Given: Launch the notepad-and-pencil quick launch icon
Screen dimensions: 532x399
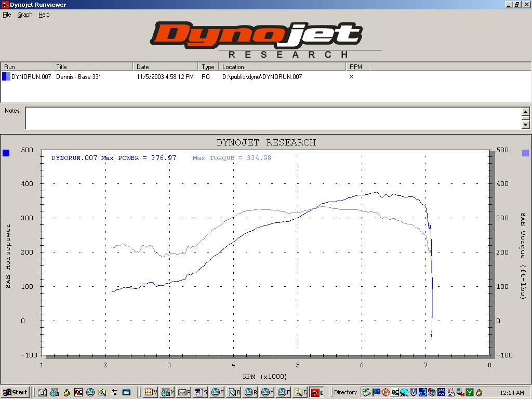Looking at the screenshot, I should [42, 393].
